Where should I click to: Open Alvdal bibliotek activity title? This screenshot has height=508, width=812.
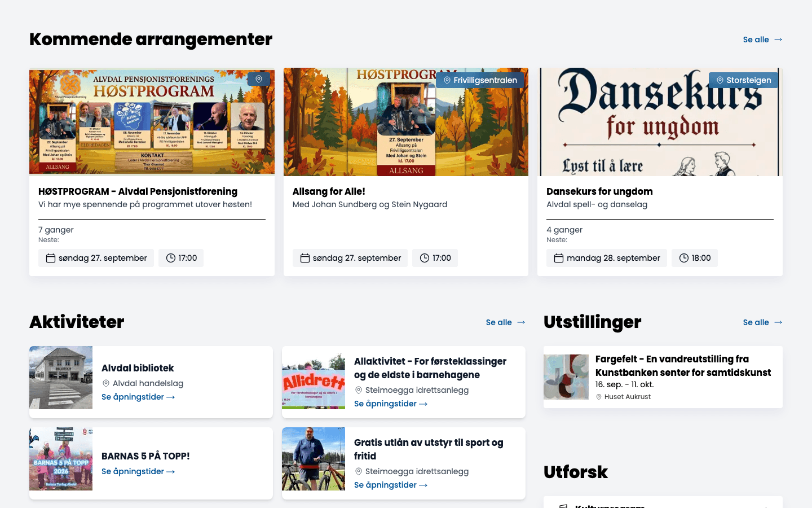[x=138, y=368]
